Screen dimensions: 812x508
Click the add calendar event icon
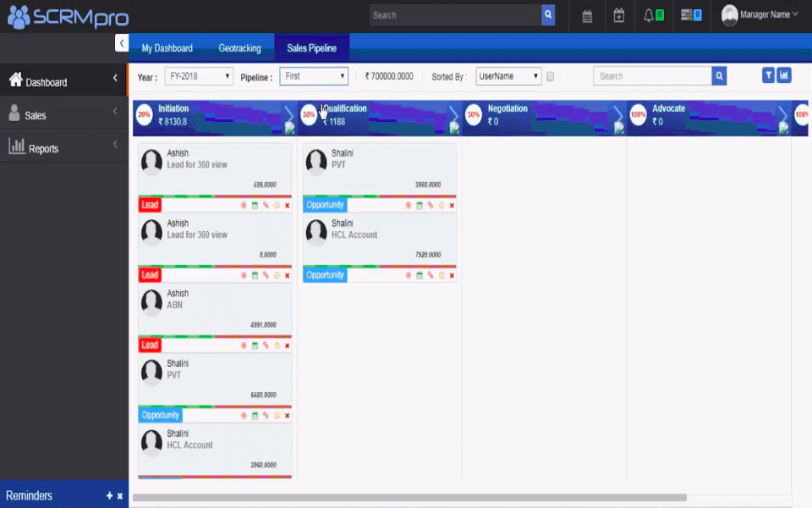coord(619,15)
